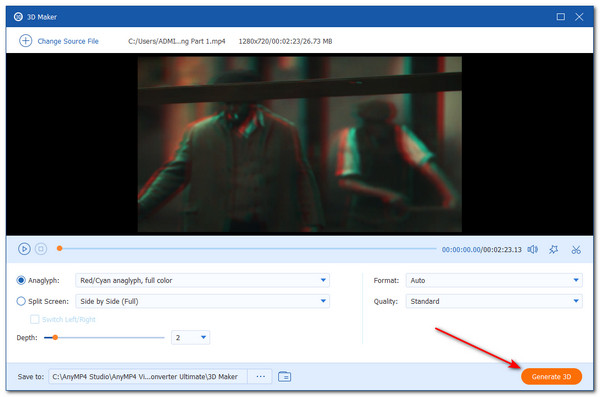This screenshot has height=397, width=600.
Task: Close the 3D Maker window
Action: 579,17
